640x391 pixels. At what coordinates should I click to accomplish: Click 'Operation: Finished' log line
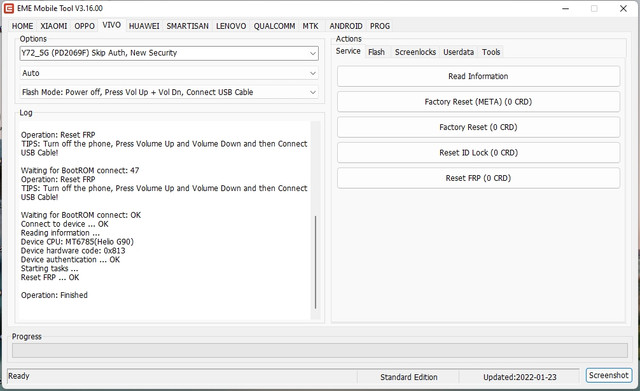(x=54, y=295)
